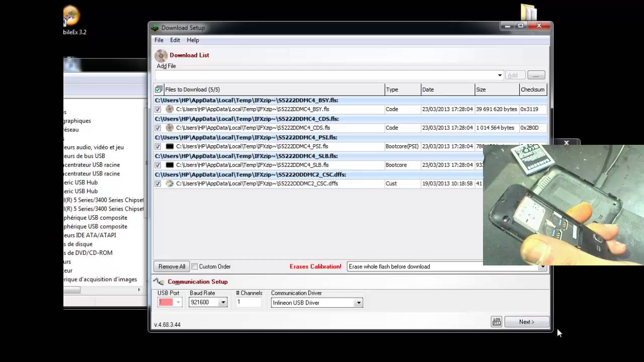The width and height of the screenshot is (644, 362).
Task: Click the v.4.68.3.44 version text
Action: pyautogui.click(x=167, y=325)
